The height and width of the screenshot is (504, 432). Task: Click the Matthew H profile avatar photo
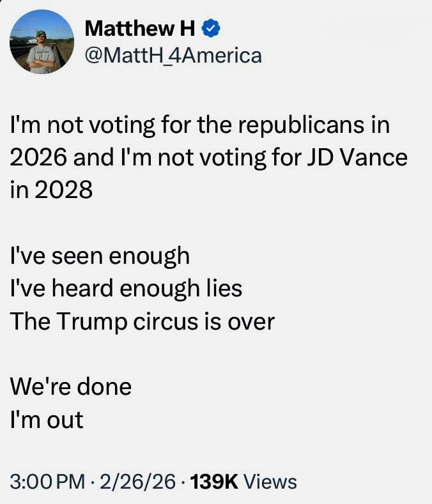pos(42,42)
